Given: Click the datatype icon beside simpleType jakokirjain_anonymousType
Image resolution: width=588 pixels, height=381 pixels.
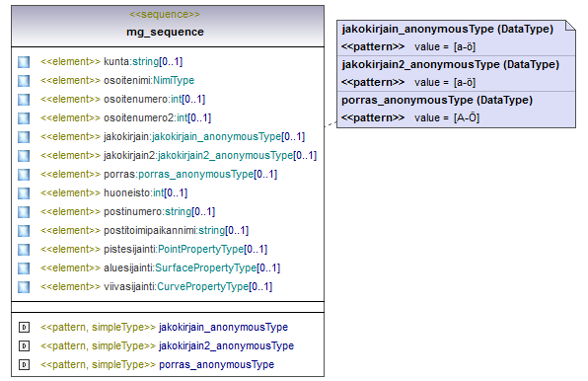Looking at the screenshot, I should point(24,328).
